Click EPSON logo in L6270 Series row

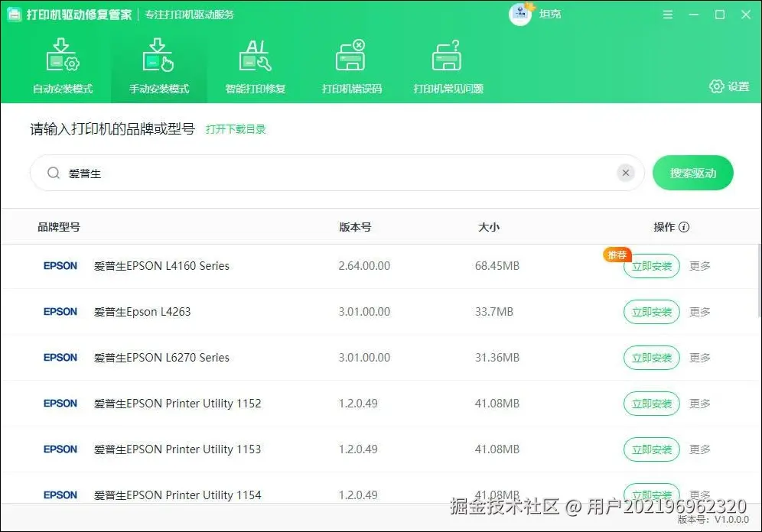(60, 357)
